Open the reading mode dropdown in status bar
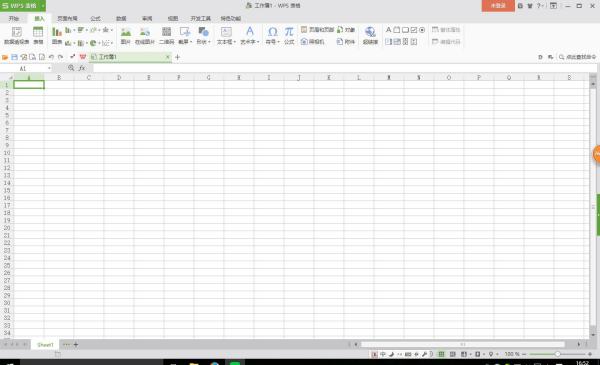Viewport: 600px width, 365px height. (471, 354)
